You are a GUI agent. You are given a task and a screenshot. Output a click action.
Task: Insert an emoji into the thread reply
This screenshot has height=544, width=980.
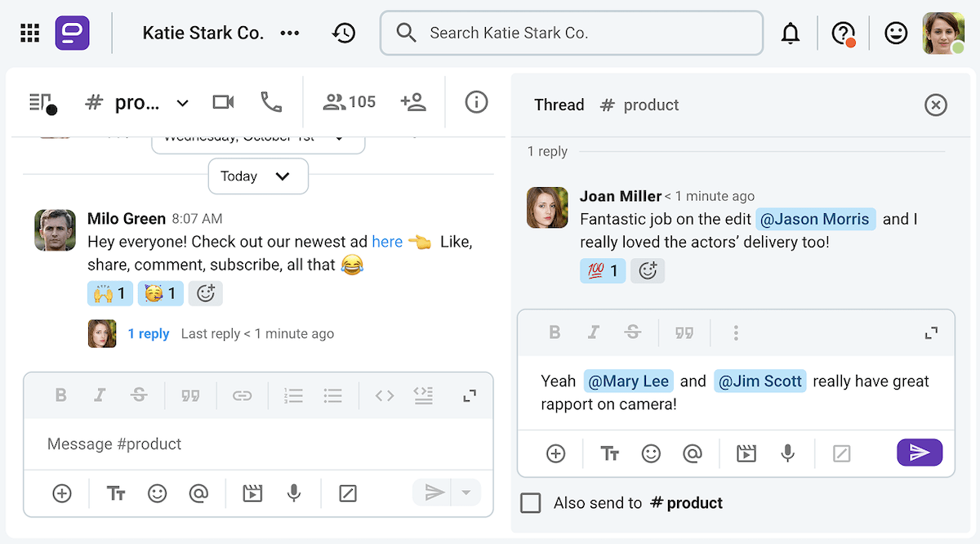(x=651, y=453)
